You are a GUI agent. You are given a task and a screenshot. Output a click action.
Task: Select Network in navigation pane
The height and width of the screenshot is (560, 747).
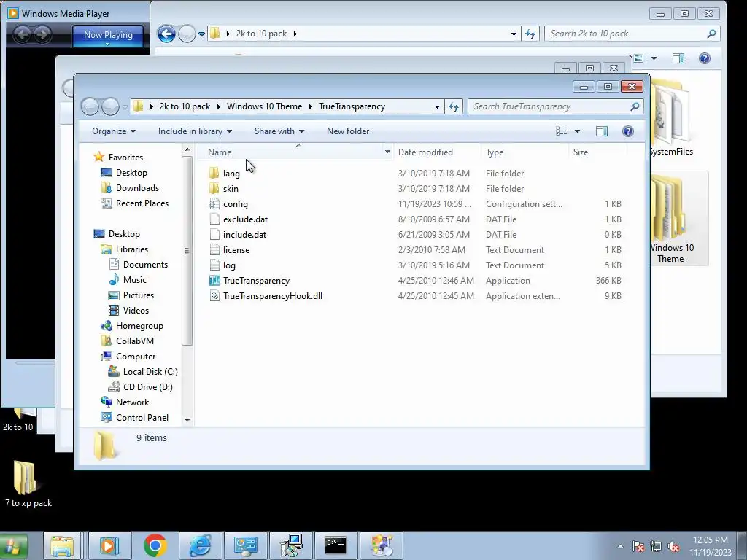click(132, 402)
